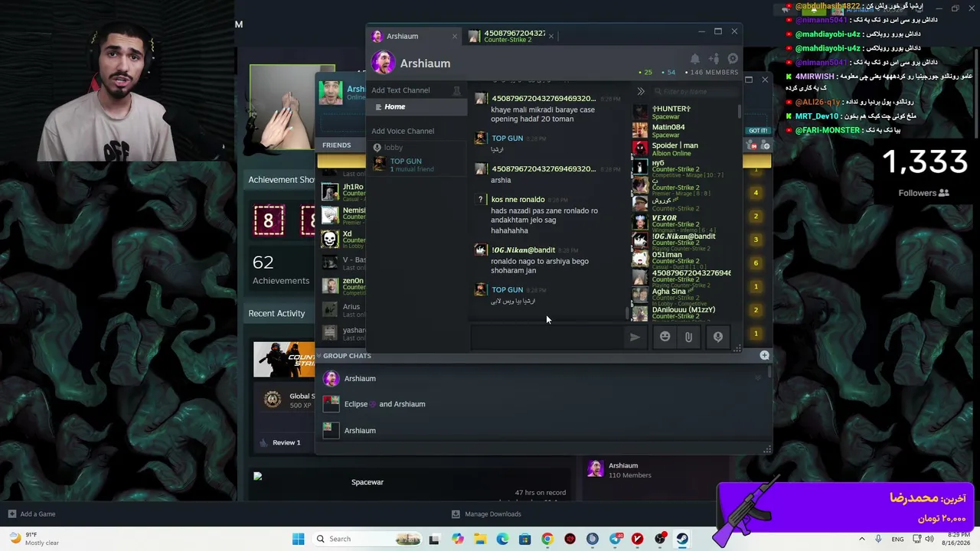Click the ENG language indicator in system tray
This screenshot has width=980, height=551.
point(897,539)
